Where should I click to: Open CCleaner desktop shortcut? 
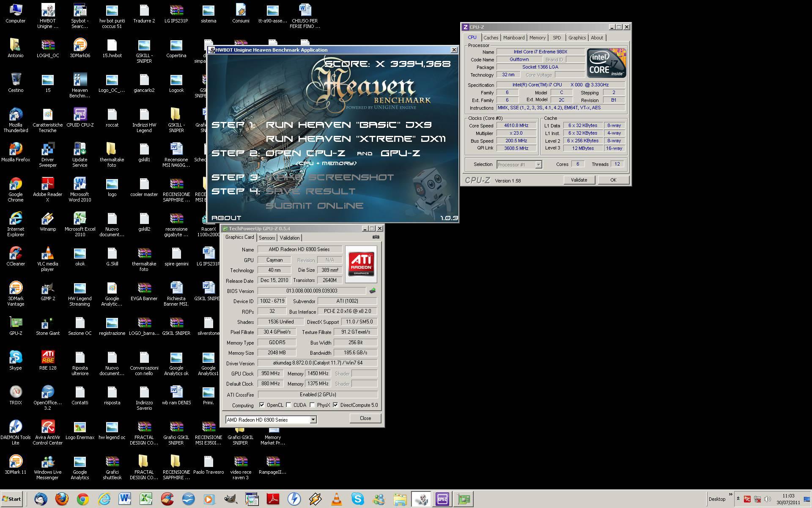[16, 256]
